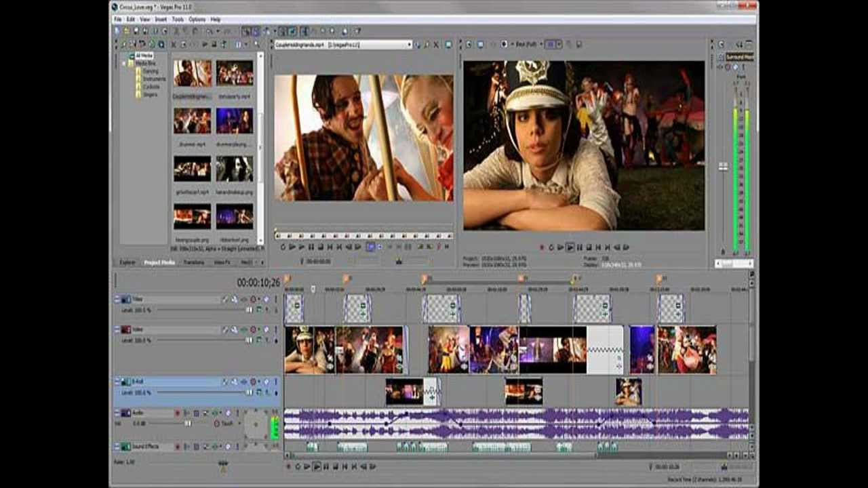
Task: Click the Open project folder icon
Action: click(126, 31)
